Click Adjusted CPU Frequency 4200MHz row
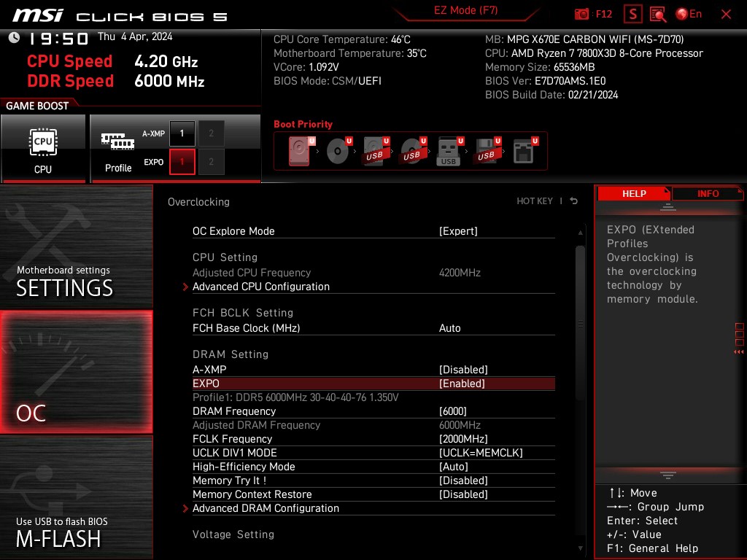Screen dimensions: 747x560 tap(373, 273)
